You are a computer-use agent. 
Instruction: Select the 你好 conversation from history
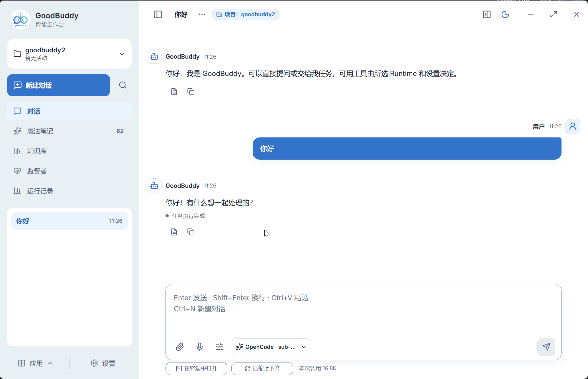[x=70, y=221]
